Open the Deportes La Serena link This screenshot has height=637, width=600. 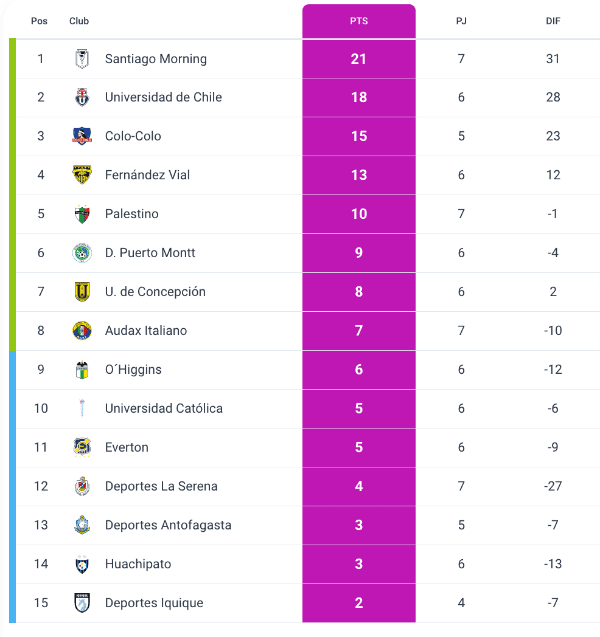[x=161, y=487]
